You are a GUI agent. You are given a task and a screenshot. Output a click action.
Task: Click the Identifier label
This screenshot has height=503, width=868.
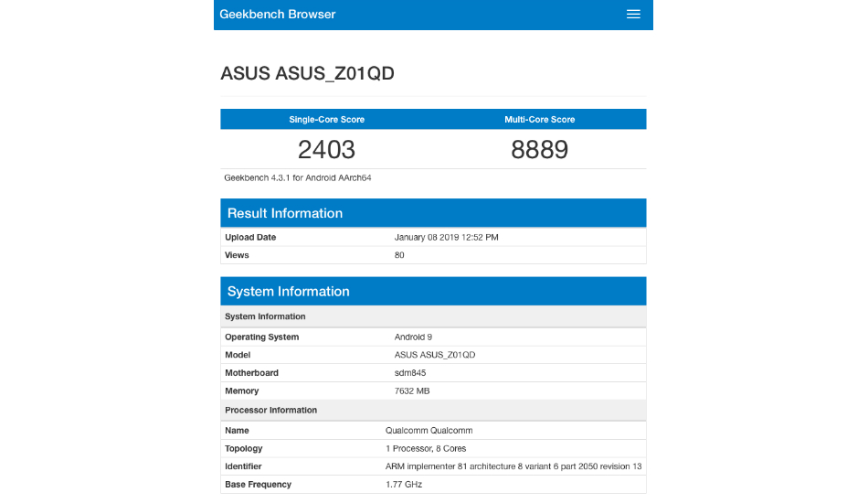click(x=243, y=466)
